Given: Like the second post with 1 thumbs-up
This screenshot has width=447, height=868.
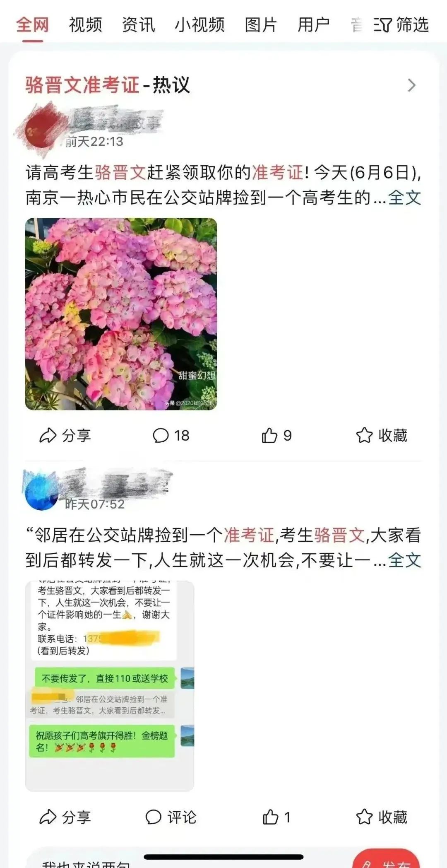Looking at the screenshot, I should tap(270, 817).
